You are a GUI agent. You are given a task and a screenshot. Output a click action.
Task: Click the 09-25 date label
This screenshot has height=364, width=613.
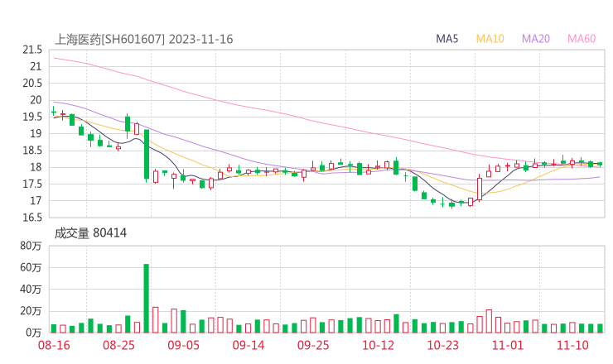tap(313, 345)
